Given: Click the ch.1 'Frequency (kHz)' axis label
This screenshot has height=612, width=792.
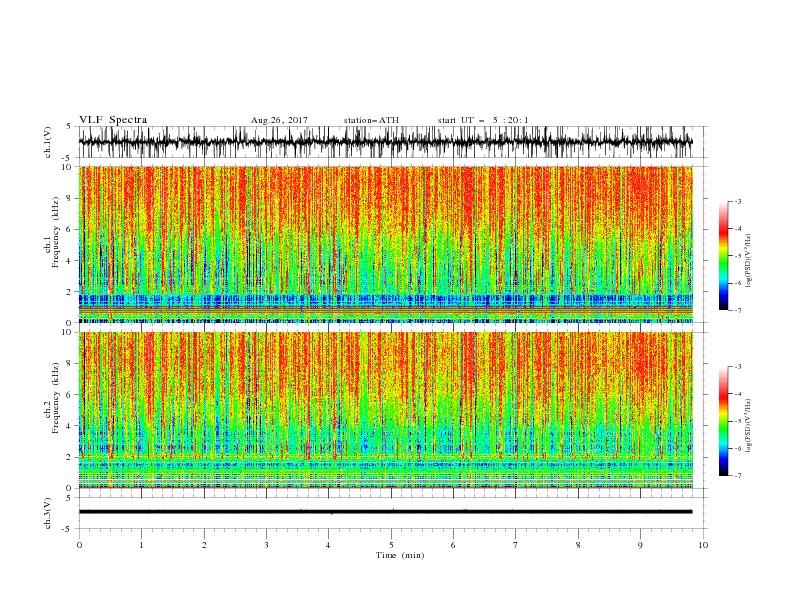Looking at the screenshot, I should [56, 232].
